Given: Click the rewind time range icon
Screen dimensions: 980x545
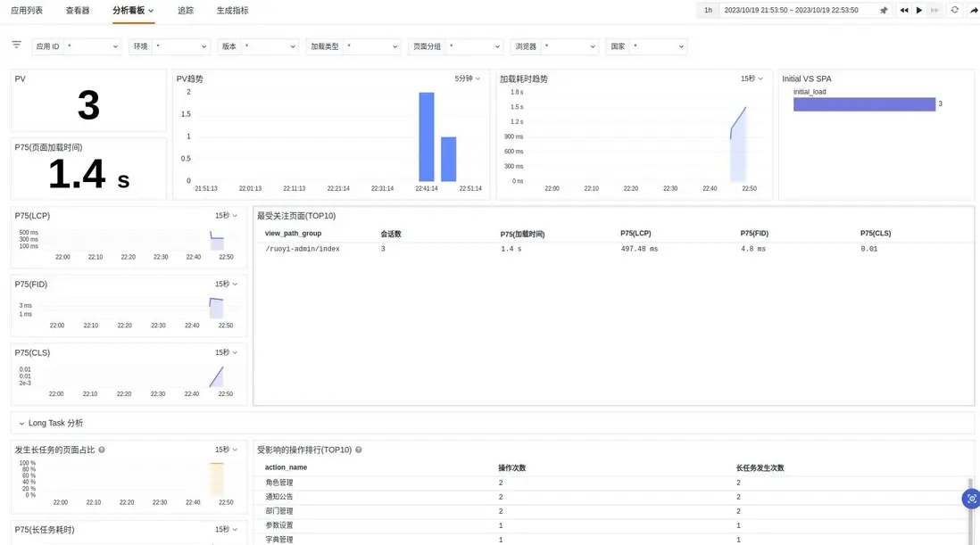Looking at the screenshot, I should [904, 10].
